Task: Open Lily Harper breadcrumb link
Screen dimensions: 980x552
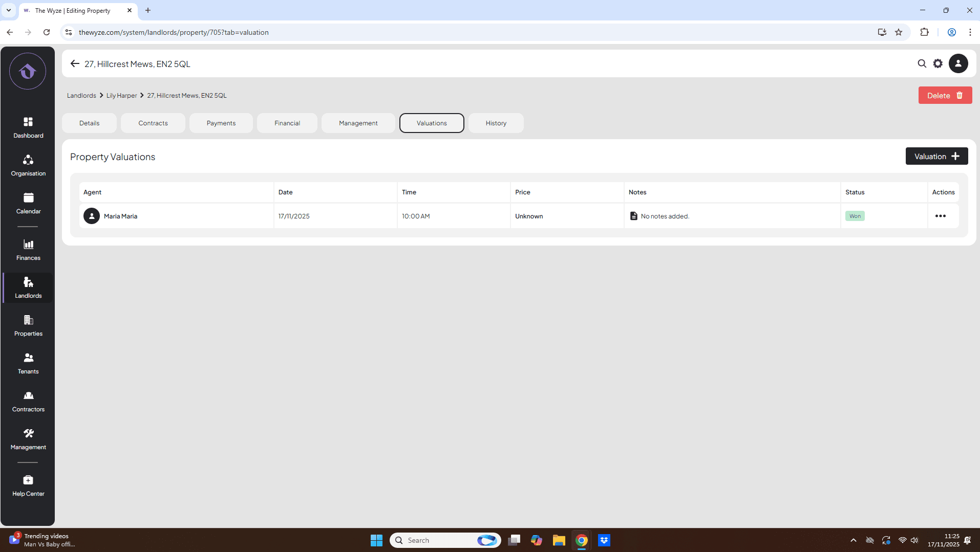Action: [121, 96]
